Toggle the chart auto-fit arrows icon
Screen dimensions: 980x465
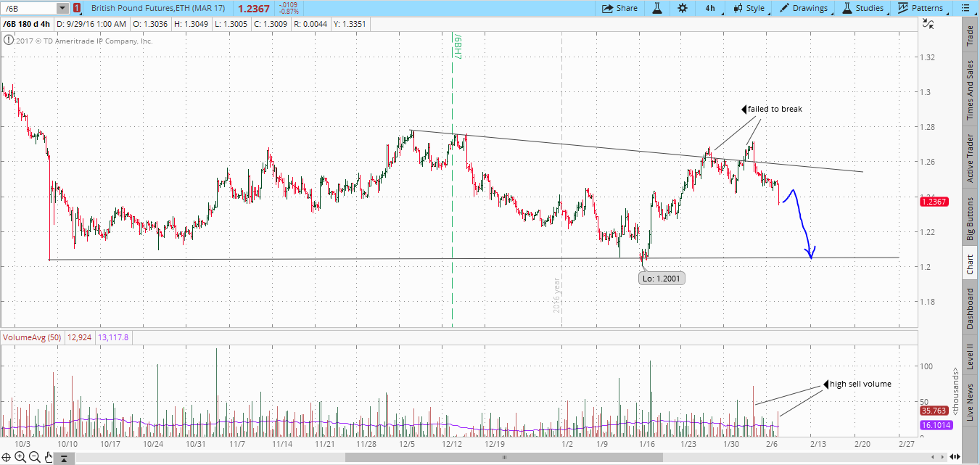[928, 24]
